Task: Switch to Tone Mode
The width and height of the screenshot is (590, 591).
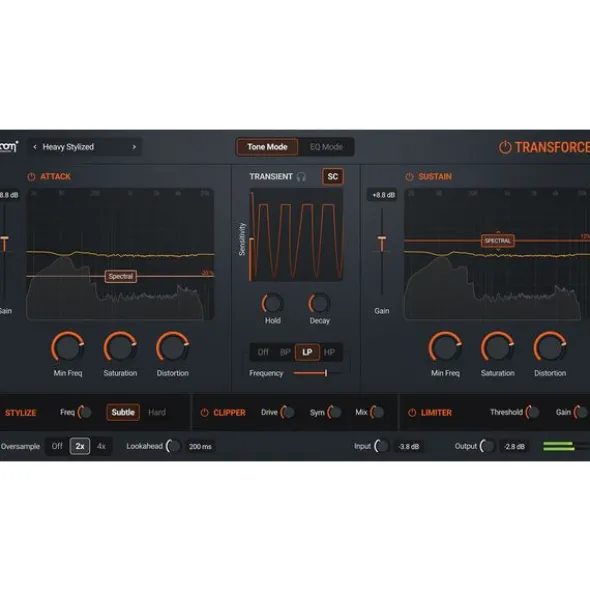Action: (267, 147)
